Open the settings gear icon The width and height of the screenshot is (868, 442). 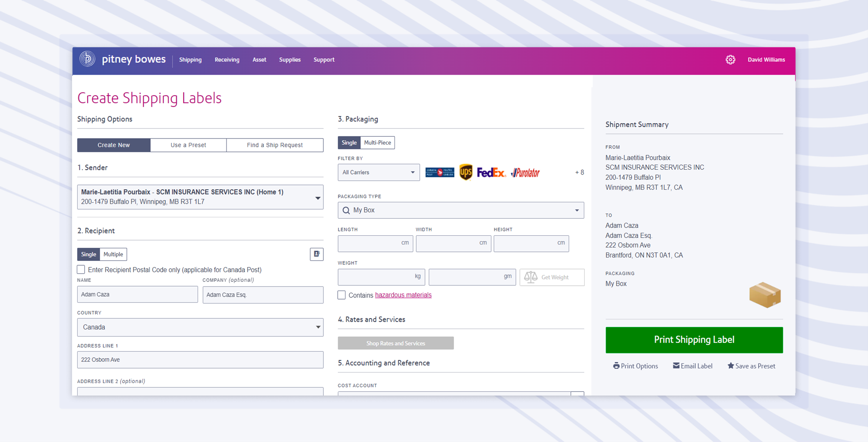[730, 59]
